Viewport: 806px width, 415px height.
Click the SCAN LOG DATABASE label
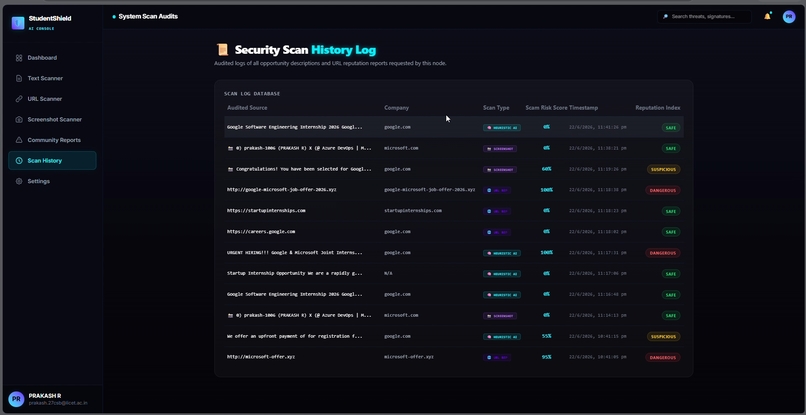click(x=252, y=94)
